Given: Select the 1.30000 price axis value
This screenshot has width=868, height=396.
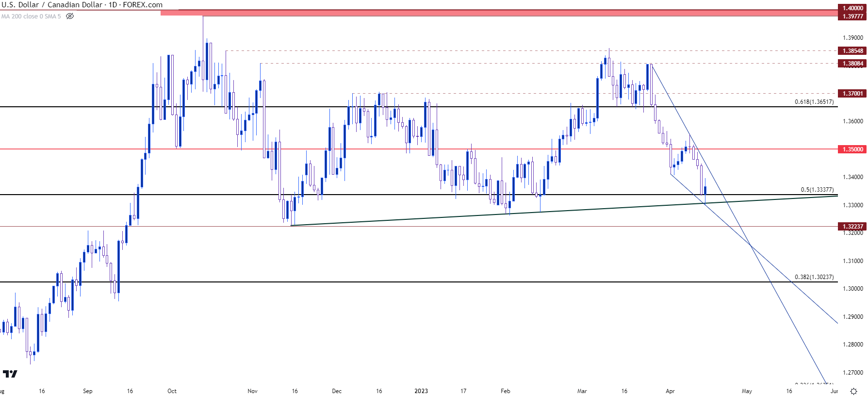Looking at the screenshot, I should (x=852, y=289).
